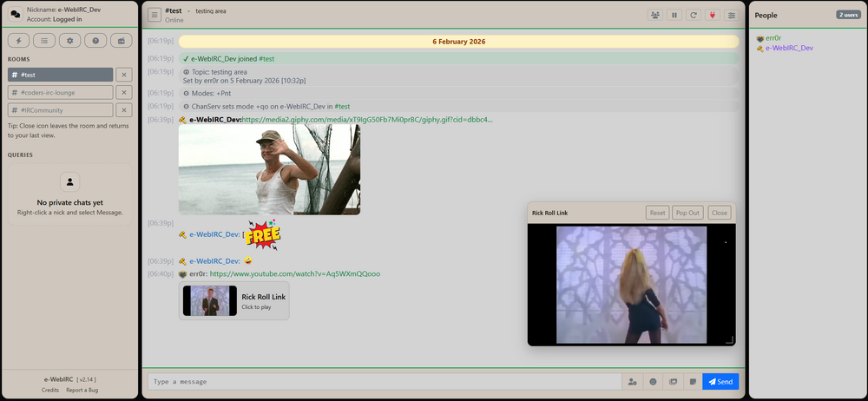
Task: Open the emoji picker smiley icon
Action: click(x=653, y=382)
